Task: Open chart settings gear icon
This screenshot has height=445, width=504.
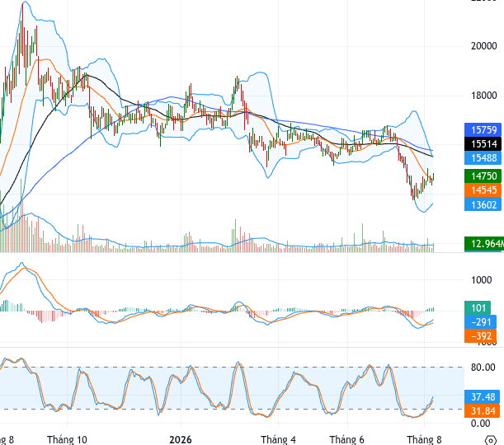Action: 491,439
